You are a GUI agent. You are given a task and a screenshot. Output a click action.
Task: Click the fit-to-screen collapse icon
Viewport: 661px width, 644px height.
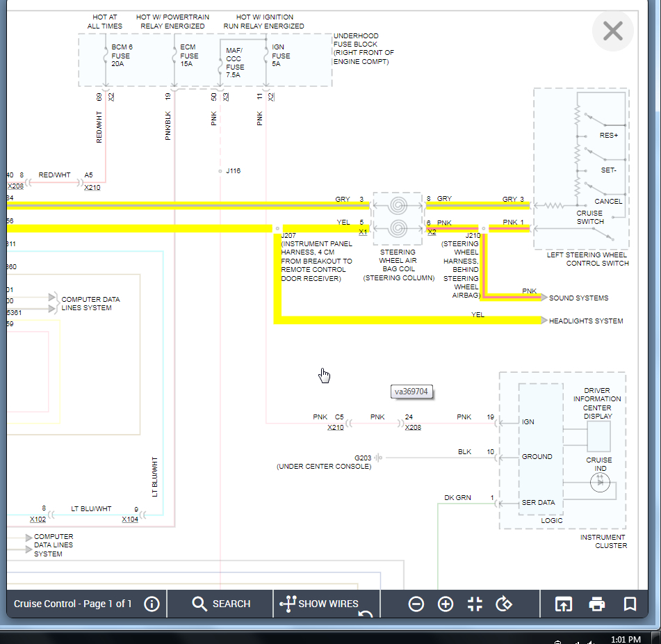475,604
